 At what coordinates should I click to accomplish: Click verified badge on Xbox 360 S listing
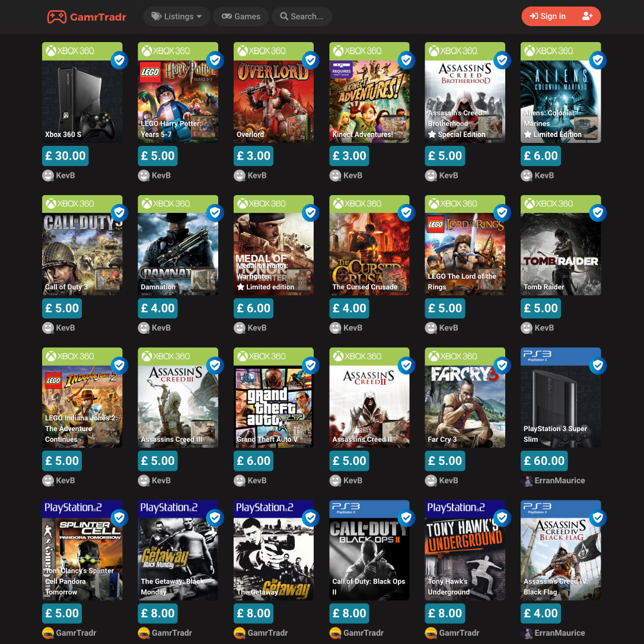point(119,60)
